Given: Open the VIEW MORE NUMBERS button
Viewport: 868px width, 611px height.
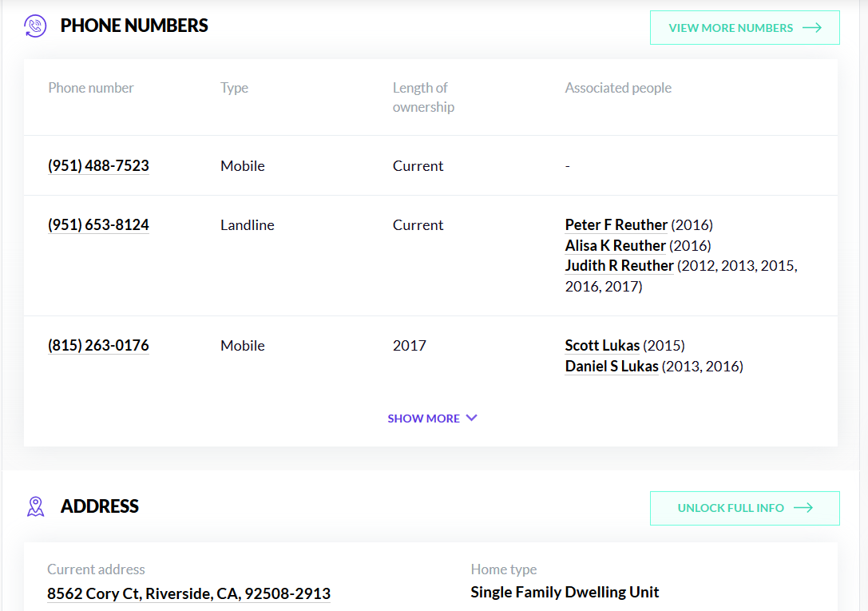Looking at the screenshot, I should pos(744,27).
